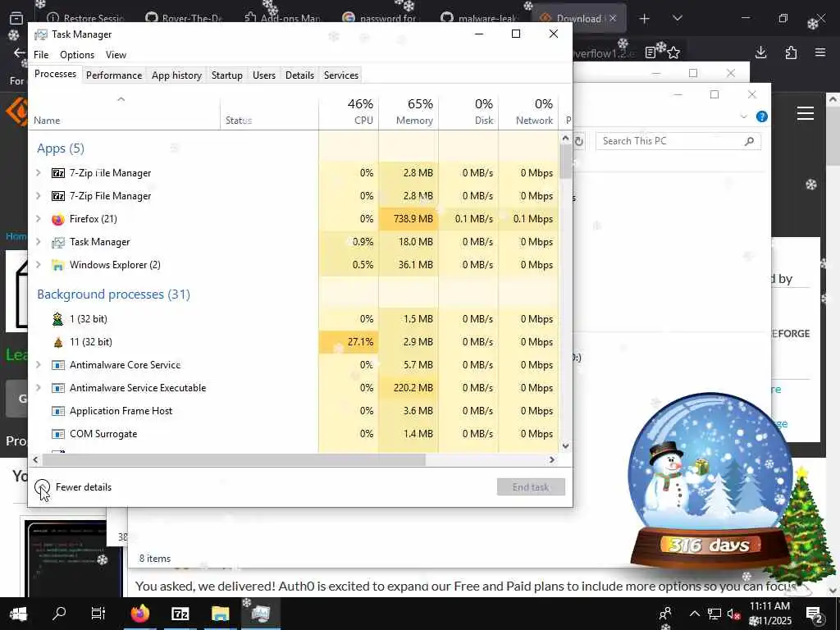
Task: Sort by Disk column header
Action: tap(468, 112)
